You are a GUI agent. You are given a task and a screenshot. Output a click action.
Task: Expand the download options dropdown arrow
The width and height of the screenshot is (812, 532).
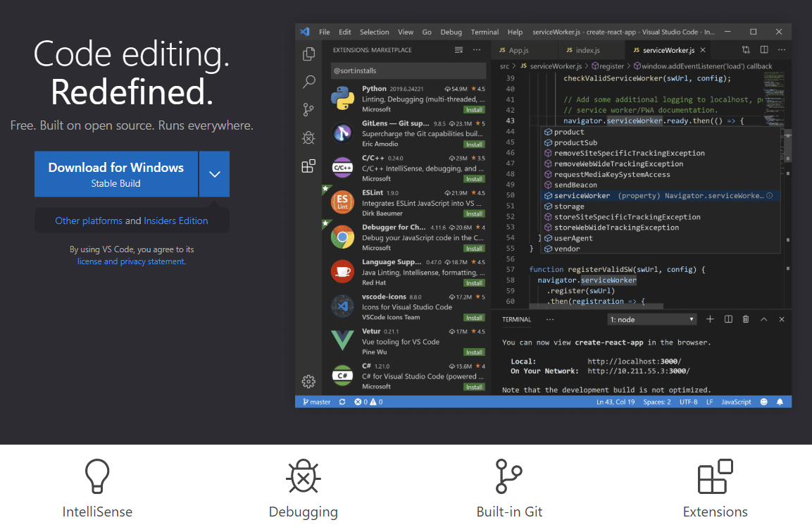pos(214,174)
